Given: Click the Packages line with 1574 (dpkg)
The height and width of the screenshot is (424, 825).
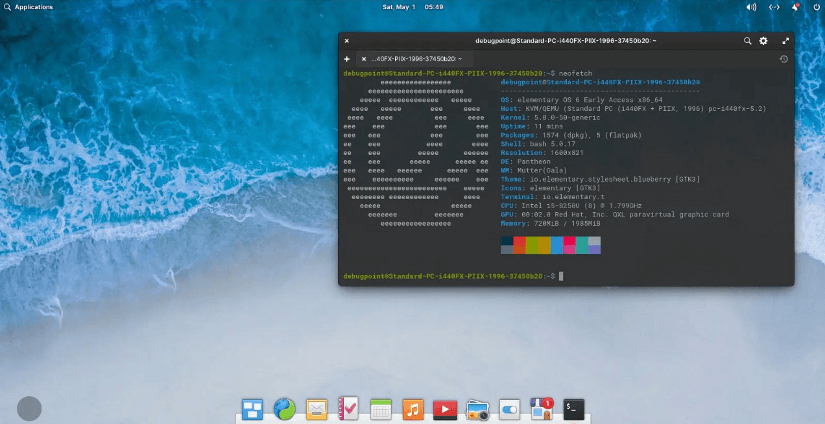Looking at the screenshot, I should (571, 135).
